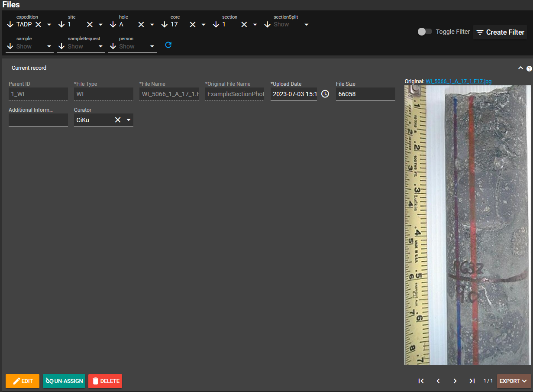
Task: Click the Create Filter button
Action: point(500,32)
